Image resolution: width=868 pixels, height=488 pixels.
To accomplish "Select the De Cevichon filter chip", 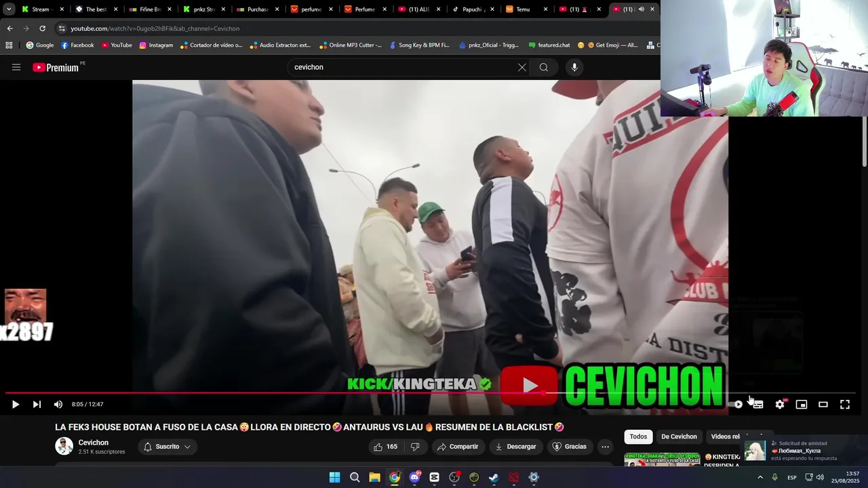I will [x=679, y=436].
